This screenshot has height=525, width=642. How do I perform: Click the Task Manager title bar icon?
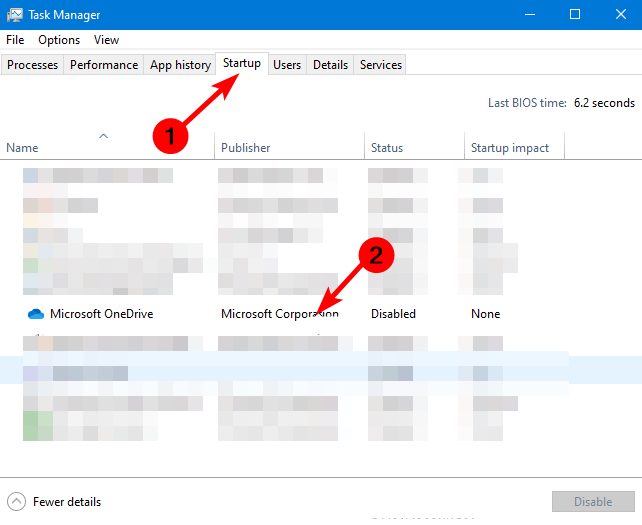(15, 14)
